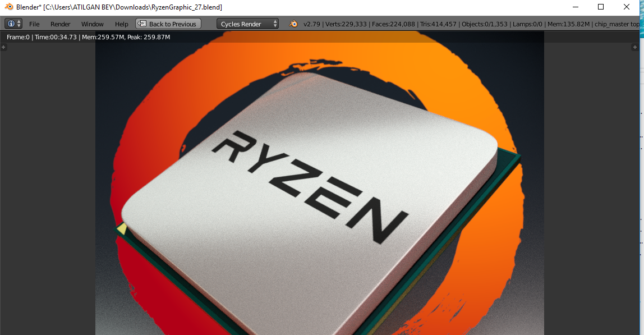
Task: Click the left region expand plus icon
Action: pyautogui.click(x=3, y=47)
